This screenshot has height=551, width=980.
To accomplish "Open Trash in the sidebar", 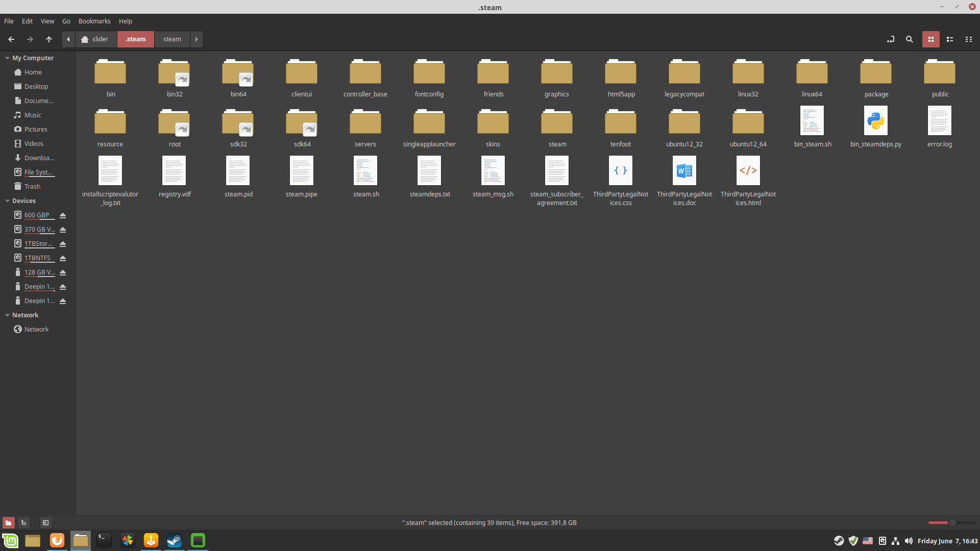I will (32, 187).
